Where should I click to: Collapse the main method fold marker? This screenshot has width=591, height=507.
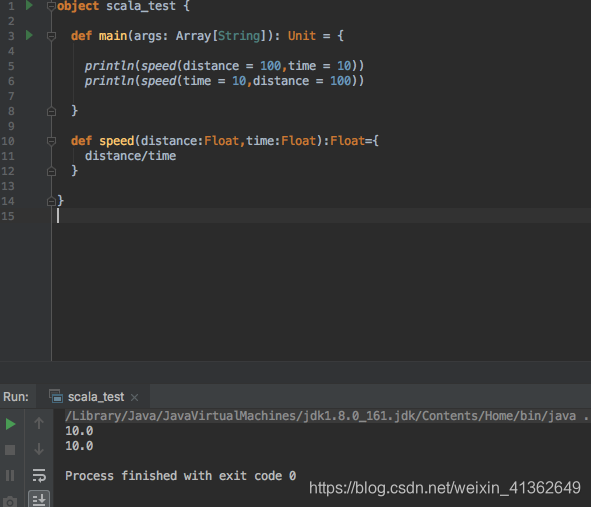51,36
